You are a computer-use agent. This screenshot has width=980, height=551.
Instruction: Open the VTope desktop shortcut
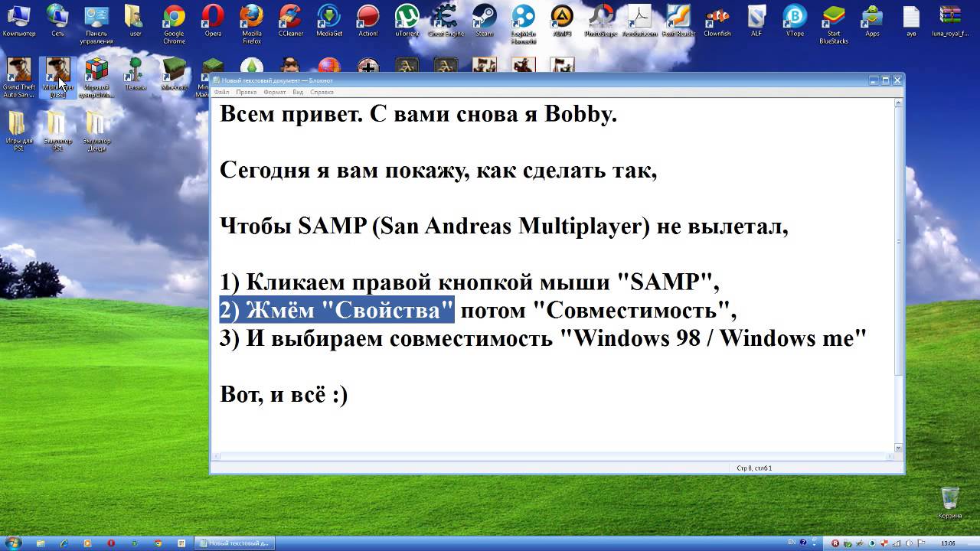click(795, 21)
